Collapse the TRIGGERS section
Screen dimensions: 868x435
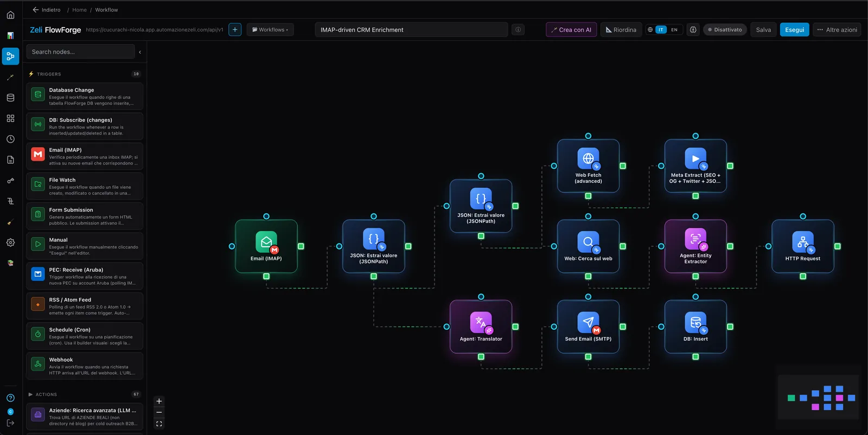pos(84,74)
